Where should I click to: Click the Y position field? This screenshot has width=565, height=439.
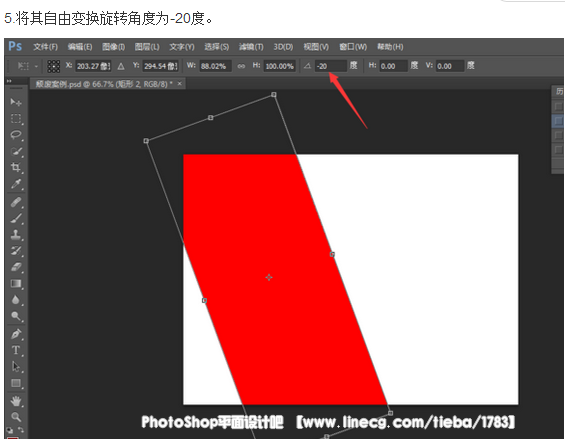point(161,66)
